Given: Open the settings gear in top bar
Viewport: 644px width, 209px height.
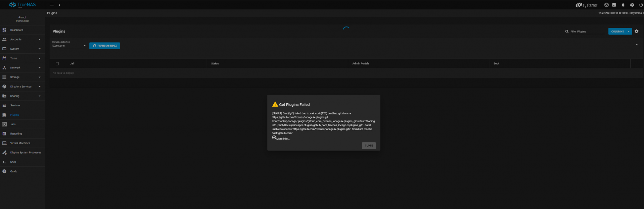Looking at the screenshot, I should tap(632, 5).
